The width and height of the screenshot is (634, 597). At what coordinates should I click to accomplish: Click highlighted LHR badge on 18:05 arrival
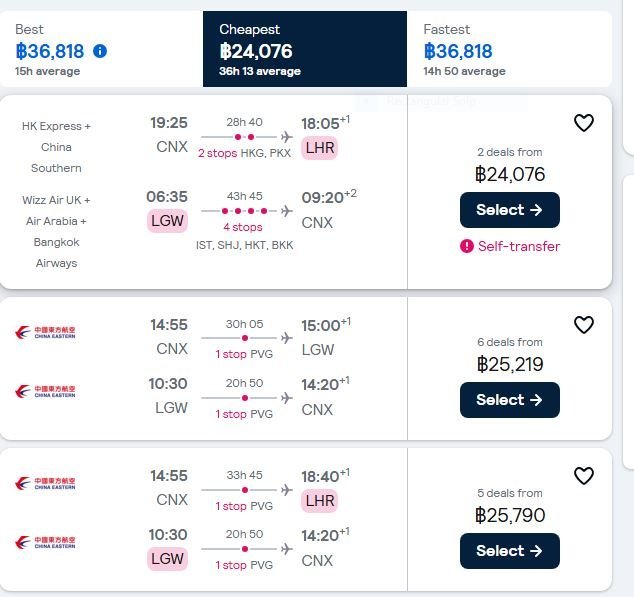[x=319, y=148]
